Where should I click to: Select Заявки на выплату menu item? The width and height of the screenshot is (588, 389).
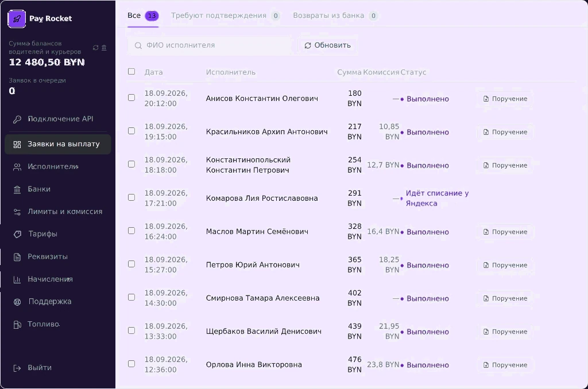pos(58,144)
